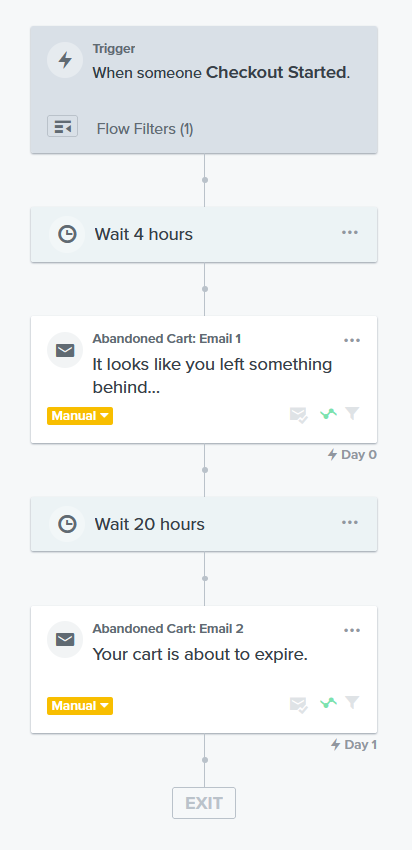Toggle the smart sending icon on Email 1
Screen dimensions: 412x850
click(299, 415)
